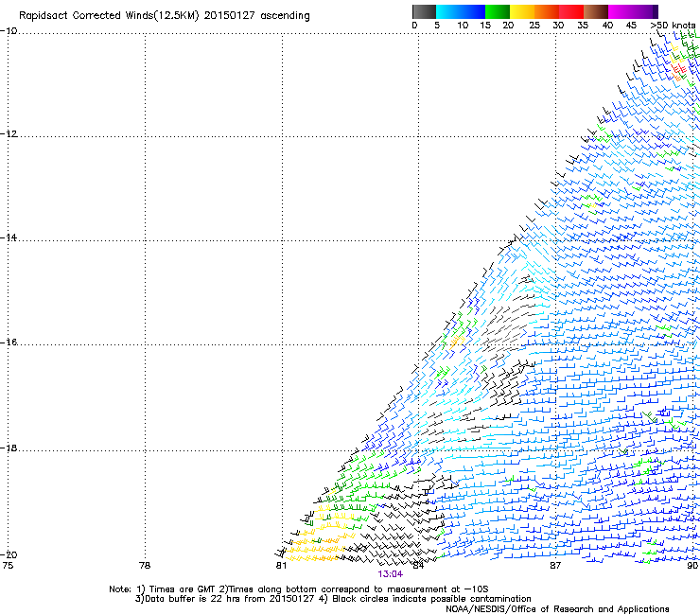Viewport: 700px width, 615px height.
Task: Click the NOAA/NESDIS credit text
Action: pos(557,609)
